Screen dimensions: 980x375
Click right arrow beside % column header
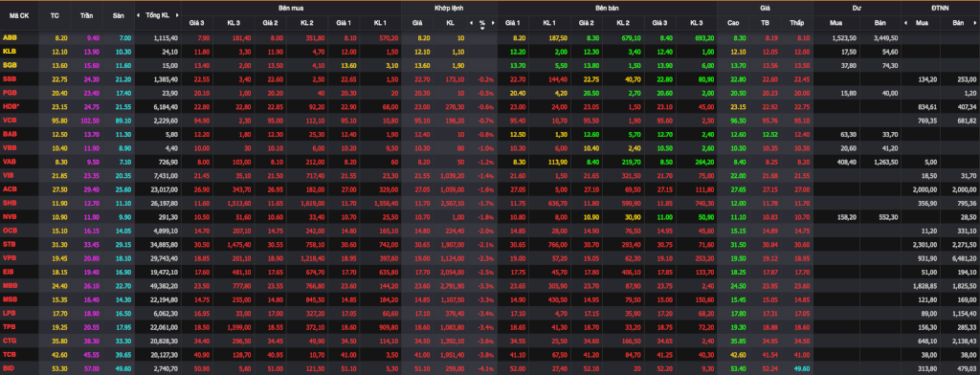coord(493,23)
